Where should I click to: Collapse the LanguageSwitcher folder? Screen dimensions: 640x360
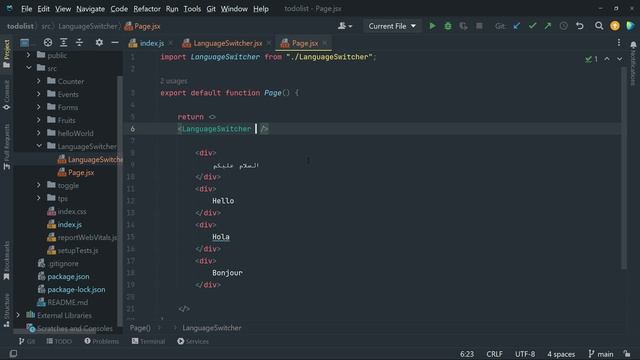tap(39, 146)
